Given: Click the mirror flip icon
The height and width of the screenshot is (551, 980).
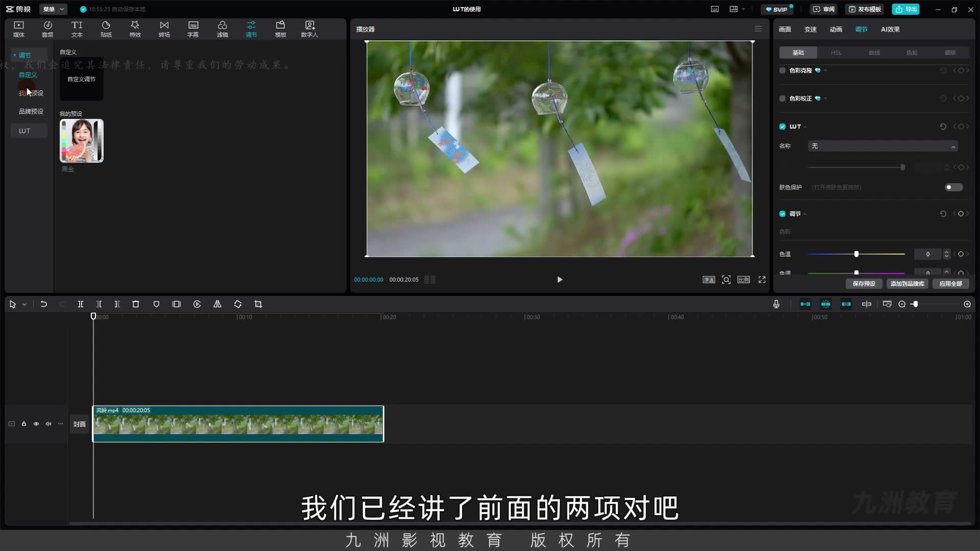Looking at the screenshot, I should click(217, 304).
